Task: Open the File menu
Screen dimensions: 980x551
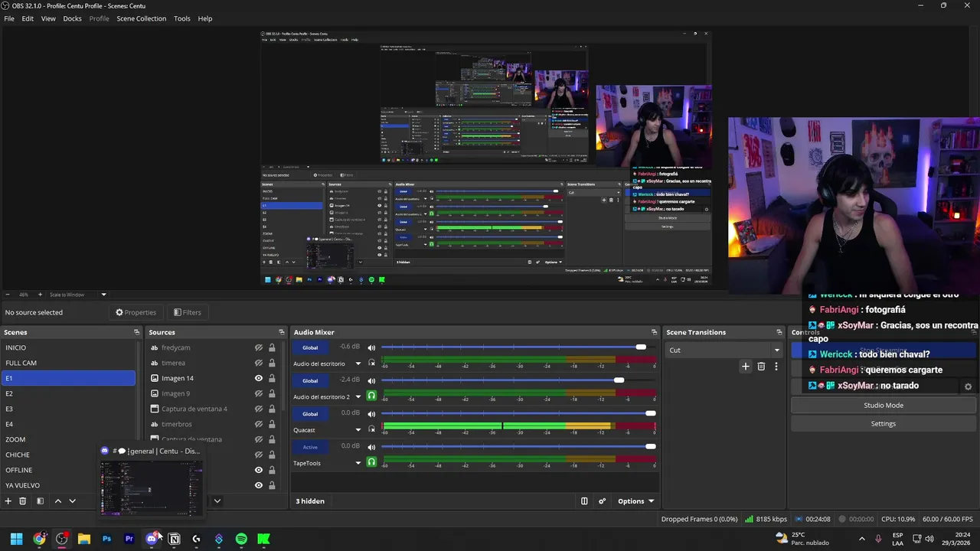Action: (x=9, y=18)
